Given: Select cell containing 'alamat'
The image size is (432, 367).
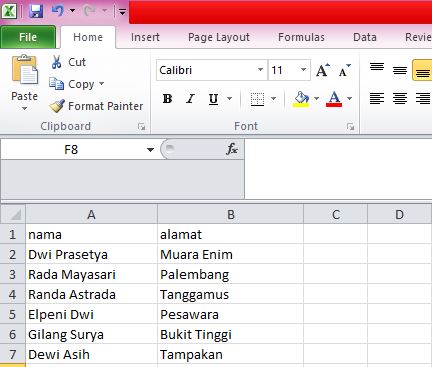Looking at the screenshot, I should (x=231, y=234).
